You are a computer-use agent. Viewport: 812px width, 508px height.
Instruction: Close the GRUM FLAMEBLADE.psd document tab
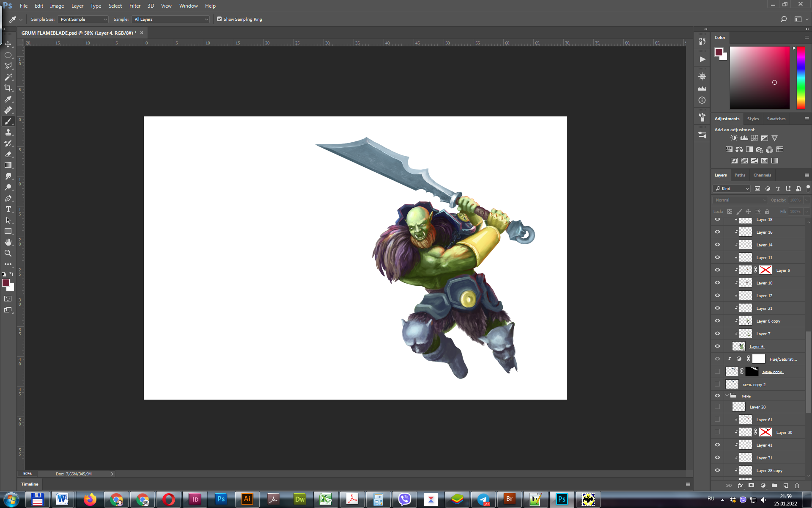(x=142, y=33)
